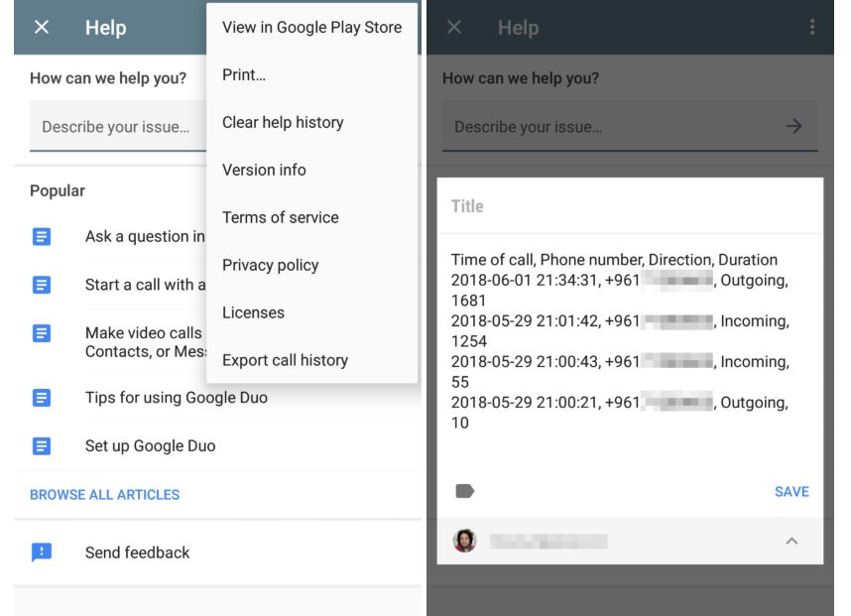Click the Tips for using Duo article icon
Image resolution: width=851 pixels, height=616 pixels.
(x=42, y=398)
